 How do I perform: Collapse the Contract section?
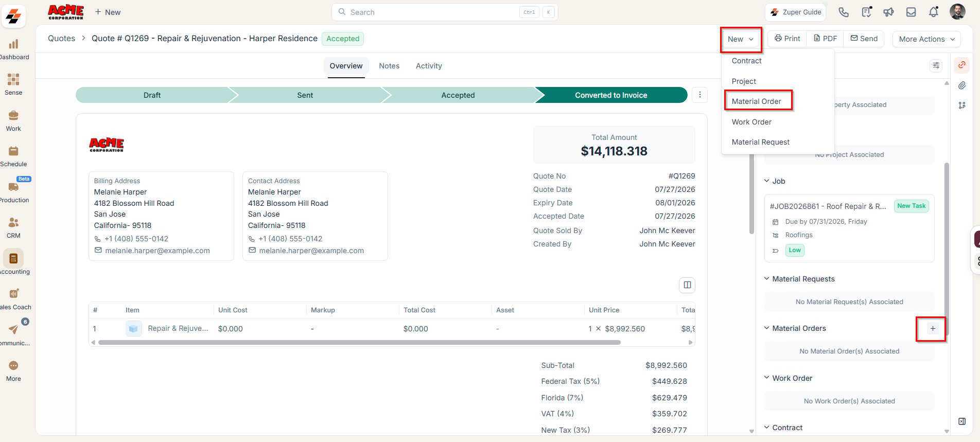click(766, 428)
